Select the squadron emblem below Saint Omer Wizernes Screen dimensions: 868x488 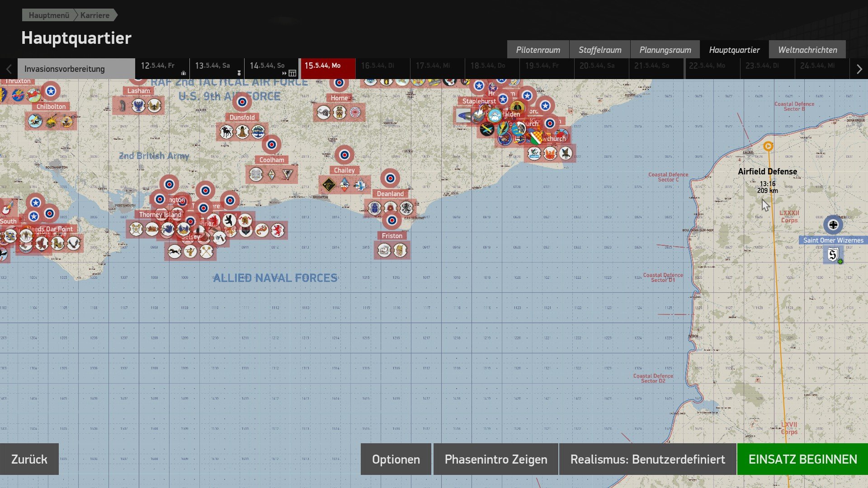point(833,255)
